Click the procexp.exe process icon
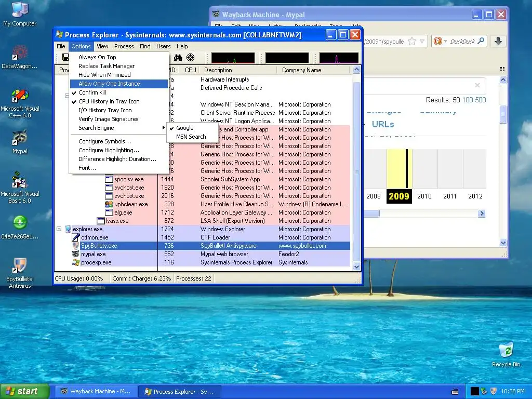The height and width of the screenshot is (399, 532). pos(76,262)
